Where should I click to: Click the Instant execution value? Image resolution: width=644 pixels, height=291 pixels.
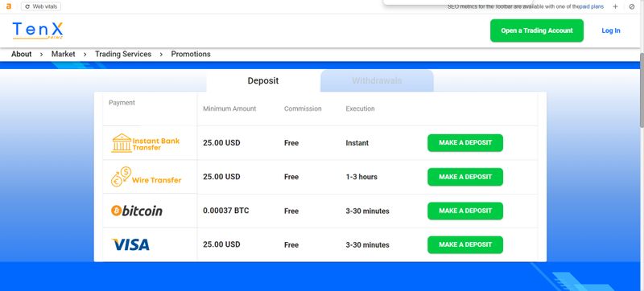[x=357, y=143]
